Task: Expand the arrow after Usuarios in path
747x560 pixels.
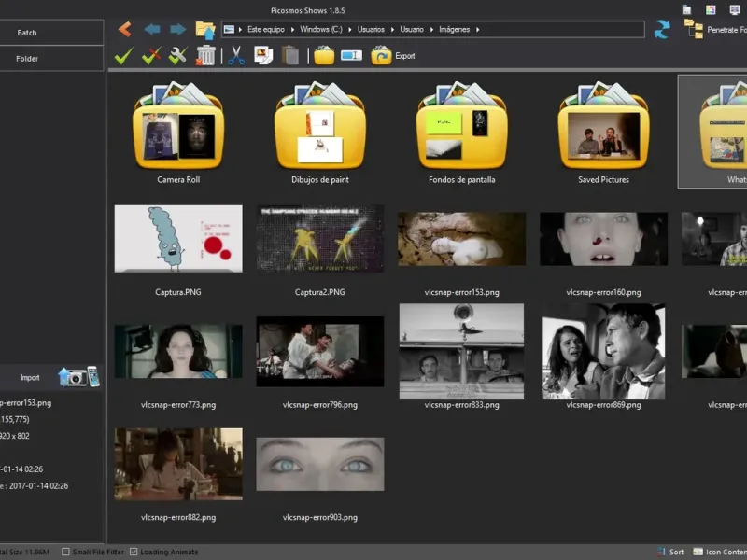Action: (393, 30)
